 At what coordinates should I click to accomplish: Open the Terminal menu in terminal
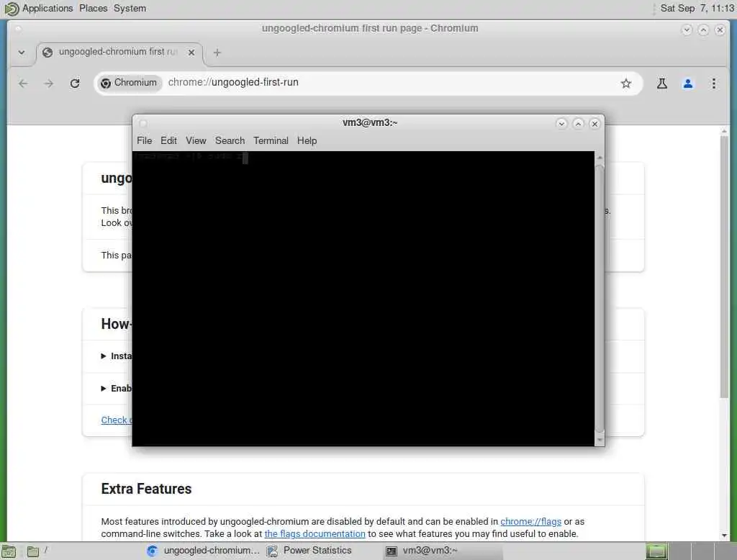click(x=271, y=140)
